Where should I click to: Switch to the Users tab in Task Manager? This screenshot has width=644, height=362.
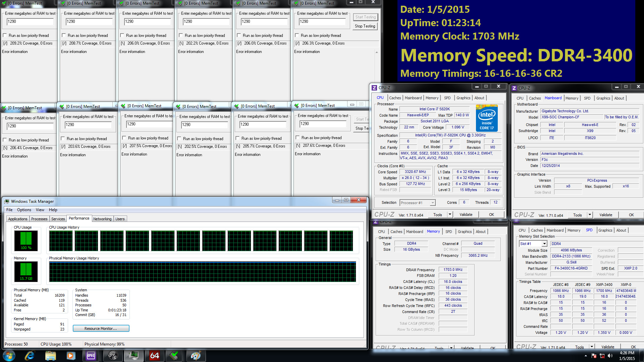119,218
